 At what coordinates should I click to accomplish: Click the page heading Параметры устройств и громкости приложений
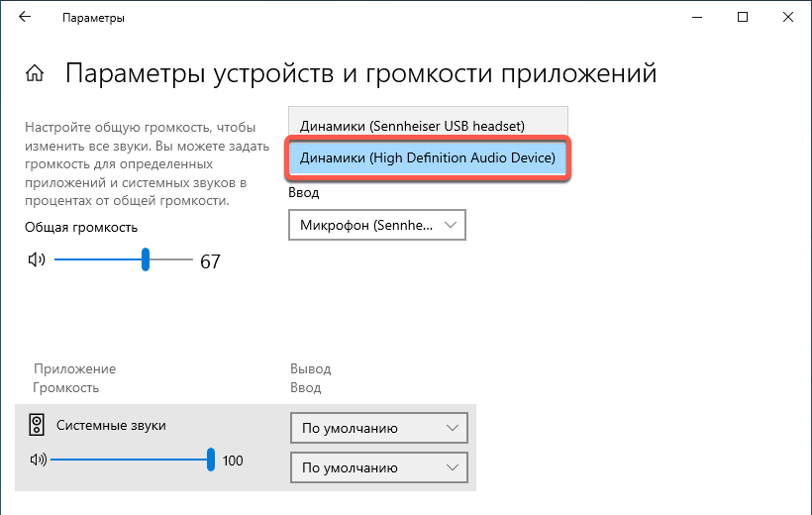click(x=360, y=73)
